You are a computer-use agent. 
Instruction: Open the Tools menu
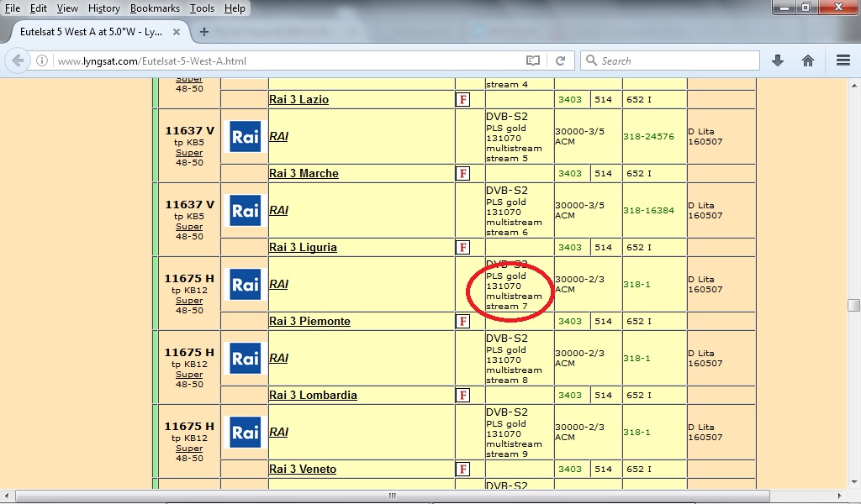pyautogui.click(x=202, y=8)
